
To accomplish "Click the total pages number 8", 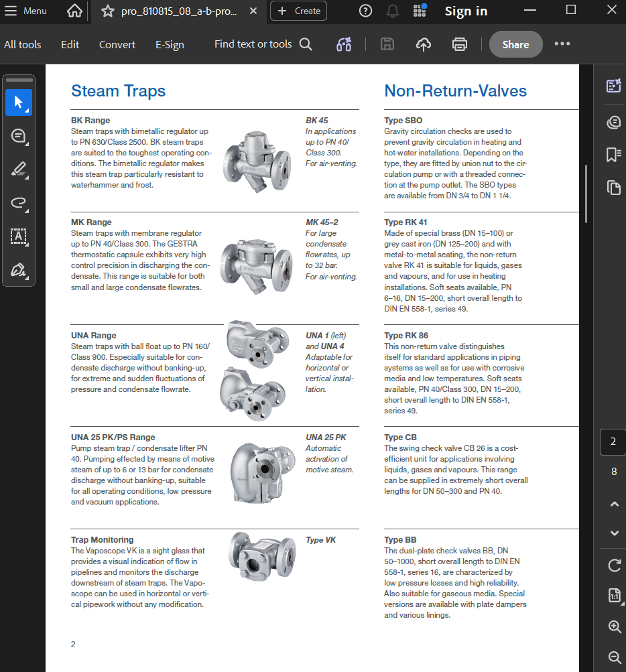I will [x=614, y=472].
